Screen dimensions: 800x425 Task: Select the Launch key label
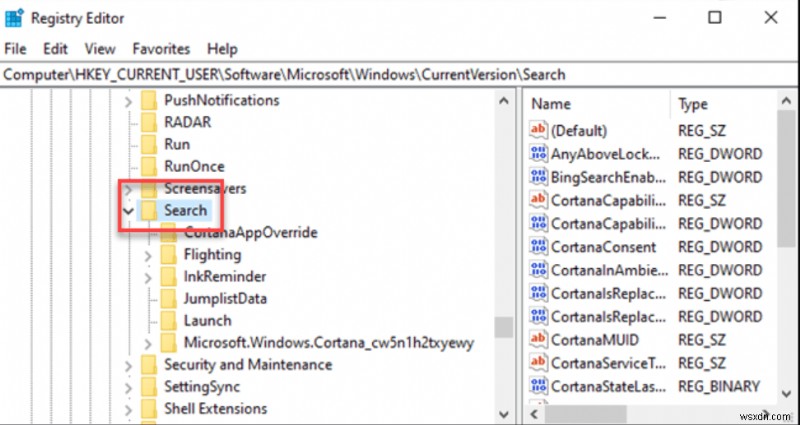pyautogui.click(x=208, y=320)
